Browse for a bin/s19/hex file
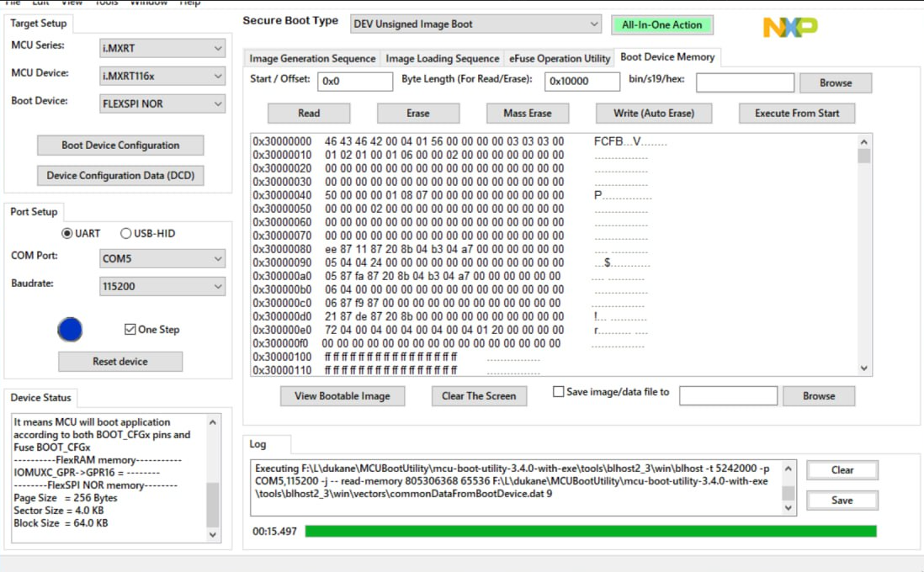 click(835, 82)
